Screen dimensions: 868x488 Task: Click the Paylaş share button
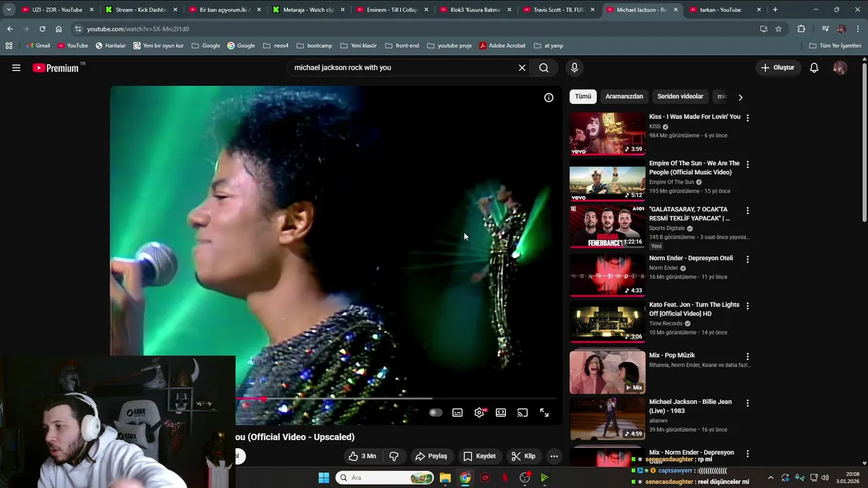pyautogui.click(x=431, y=456)
